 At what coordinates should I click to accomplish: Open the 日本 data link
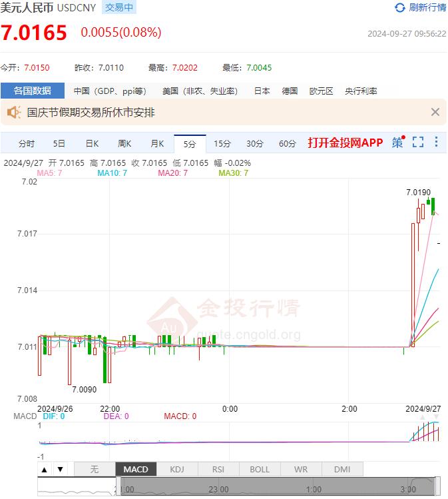262,91
